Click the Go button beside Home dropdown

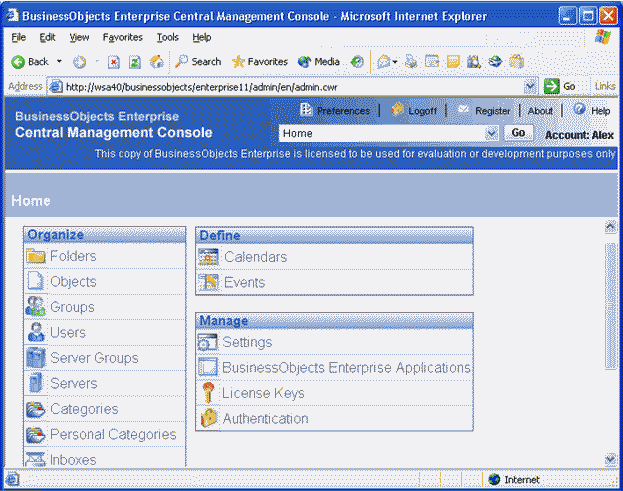(x=519, y=133)
